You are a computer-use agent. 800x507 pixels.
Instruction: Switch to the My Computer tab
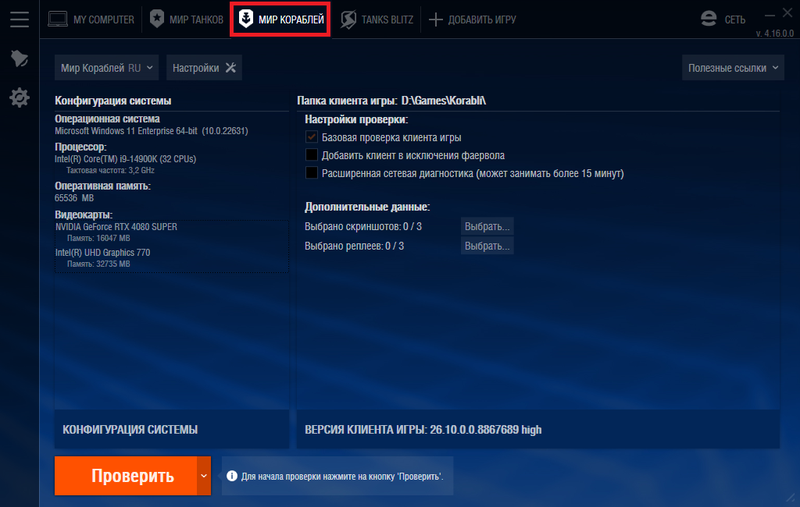(91, 19)
